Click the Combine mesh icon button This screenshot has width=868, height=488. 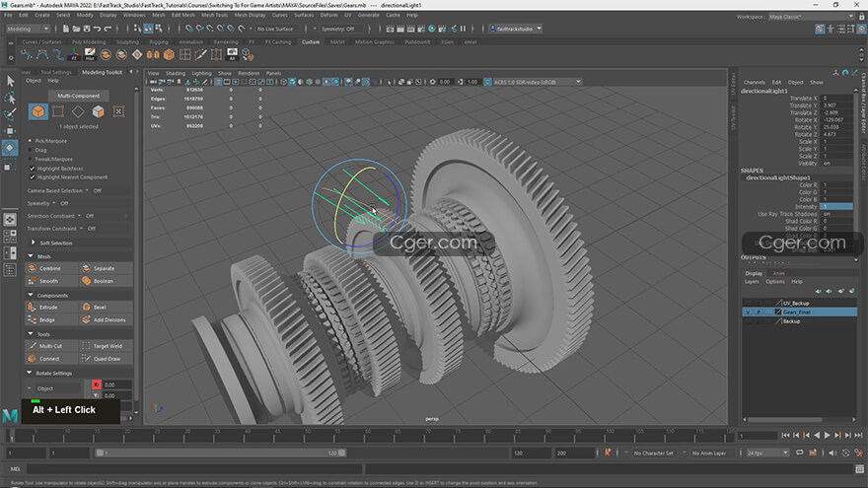click(51, 268)
